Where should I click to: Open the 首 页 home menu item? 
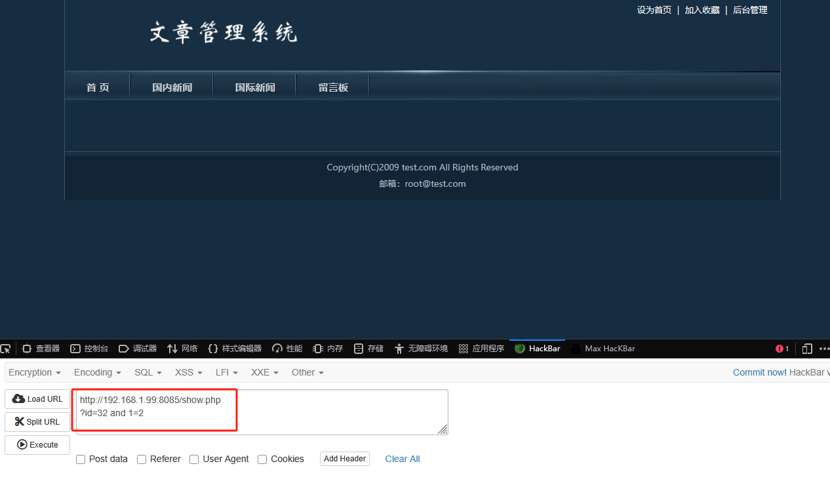pos(98,88)
